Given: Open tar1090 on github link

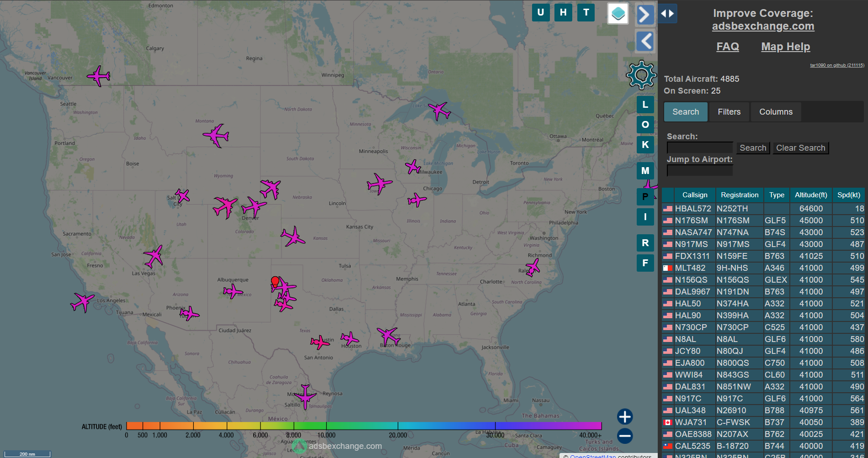Looking at the screenshot, I should (x=837, y=65).
